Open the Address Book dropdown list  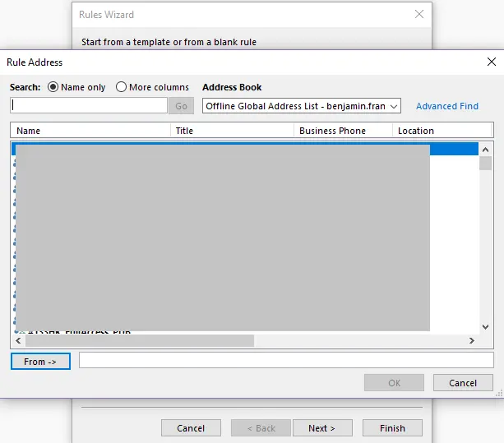[x=302, y=106]
